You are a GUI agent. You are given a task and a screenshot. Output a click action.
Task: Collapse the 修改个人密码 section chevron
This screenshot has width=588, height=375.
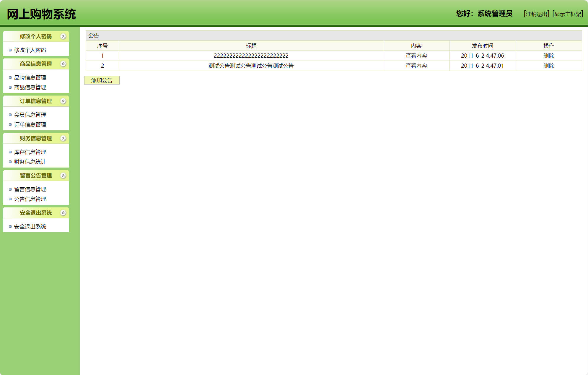(x=63, y=36)
